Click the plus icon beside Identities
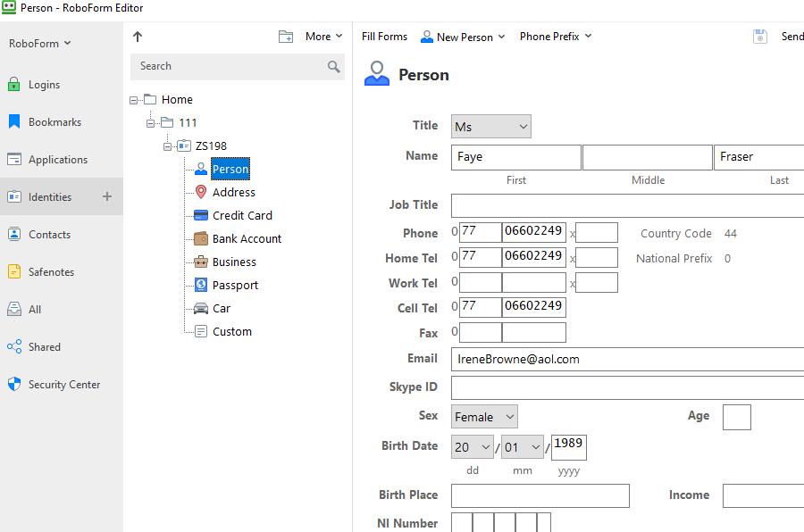 (x=107, y=196)
